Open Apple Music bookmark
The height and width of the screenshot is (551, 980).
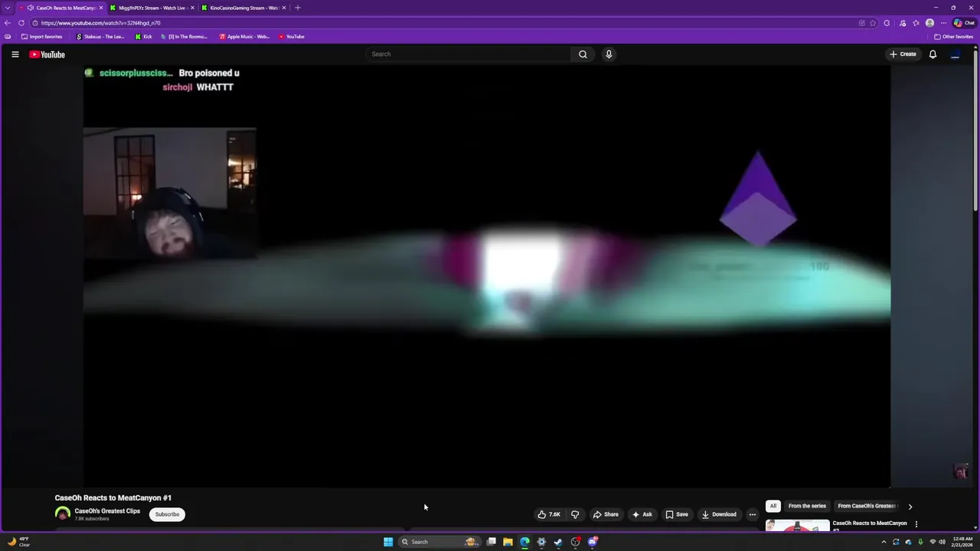point(244,37)
